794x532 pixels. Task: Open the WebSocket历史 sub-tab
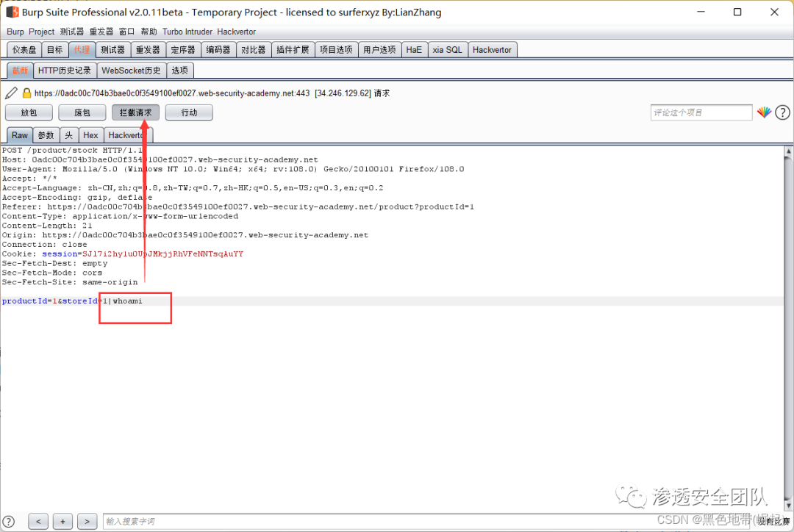tap(131, 71)
